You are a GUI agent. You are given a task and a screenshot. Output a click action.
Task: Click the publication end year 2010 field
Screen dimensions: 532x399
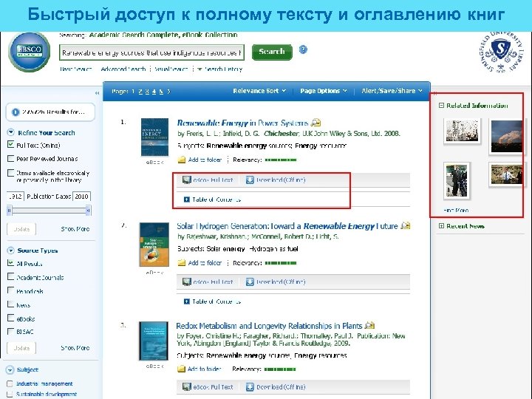(x=82, y=197)
